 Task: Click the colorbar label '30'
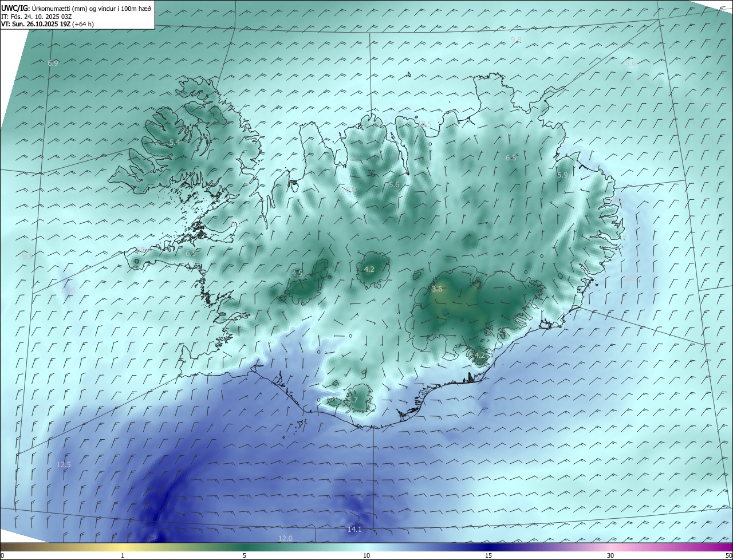pyautogui.click(x=610, y=555)
